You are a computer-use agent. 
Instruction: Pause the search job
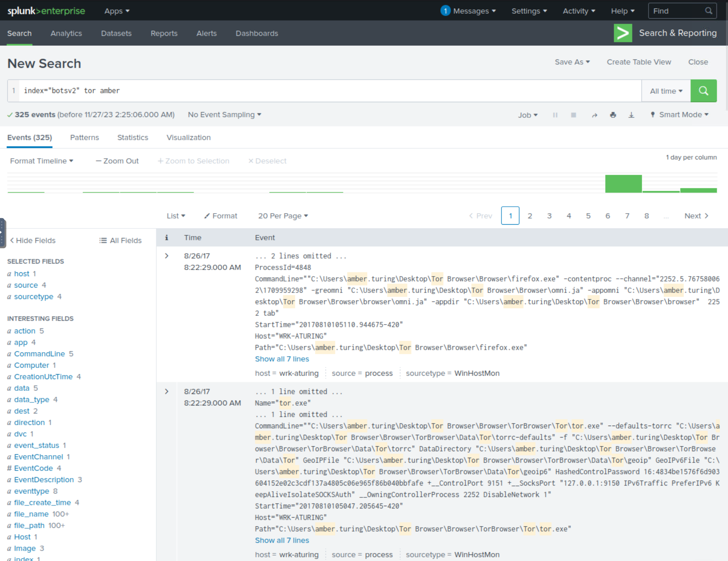coord(555,115)
